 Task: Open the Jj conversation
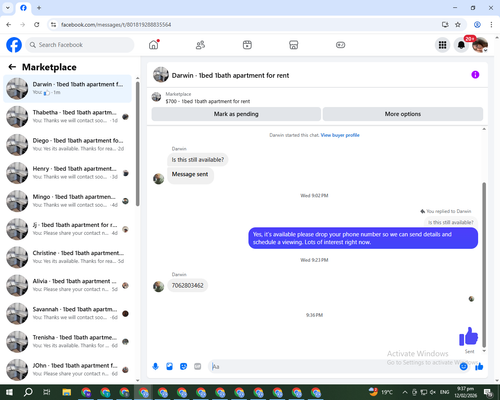68,229
